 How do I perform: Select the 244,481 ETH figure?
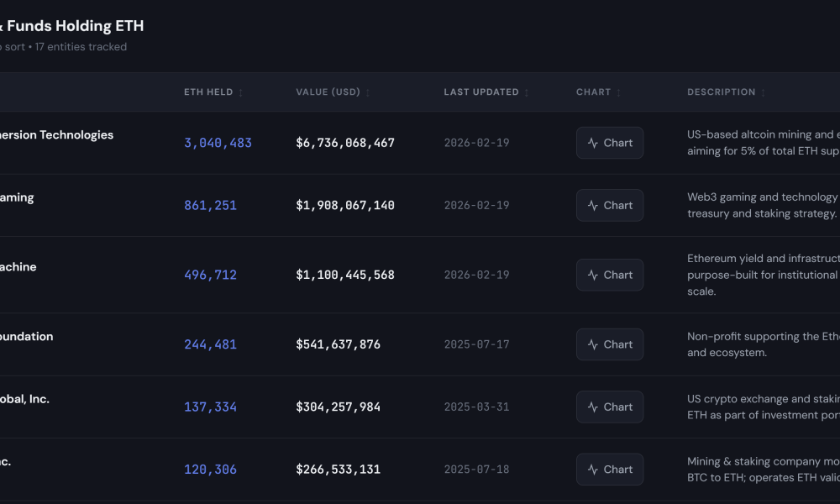[210, 344]
